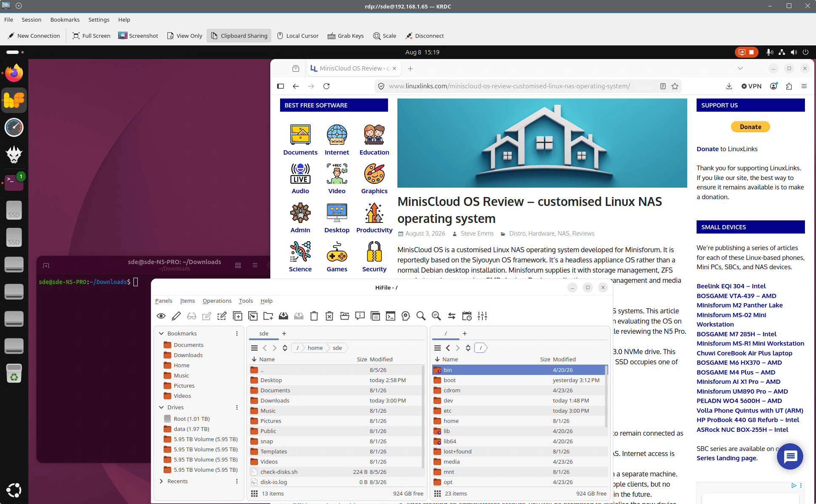Click the Copy icon in HiFile toolbar
The image size is (816, 504).
[x=238, y=316]
